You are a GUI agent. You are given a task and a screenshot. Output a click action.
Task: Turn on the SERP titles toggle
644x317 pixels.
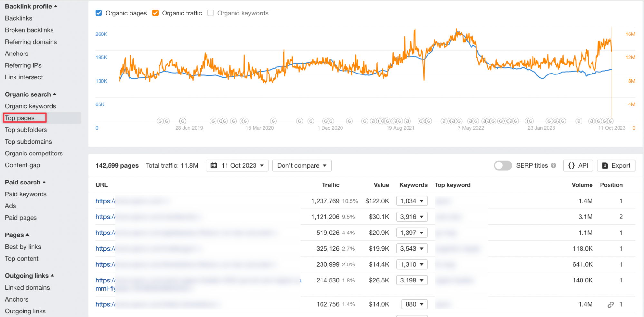click(x=503, y=165)
